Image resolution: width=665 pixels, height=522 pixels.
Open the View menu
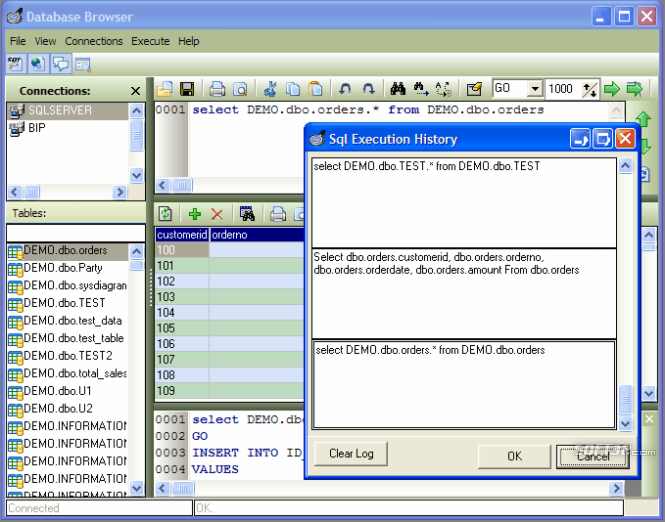pyautogui.click(x=45, y=41)
